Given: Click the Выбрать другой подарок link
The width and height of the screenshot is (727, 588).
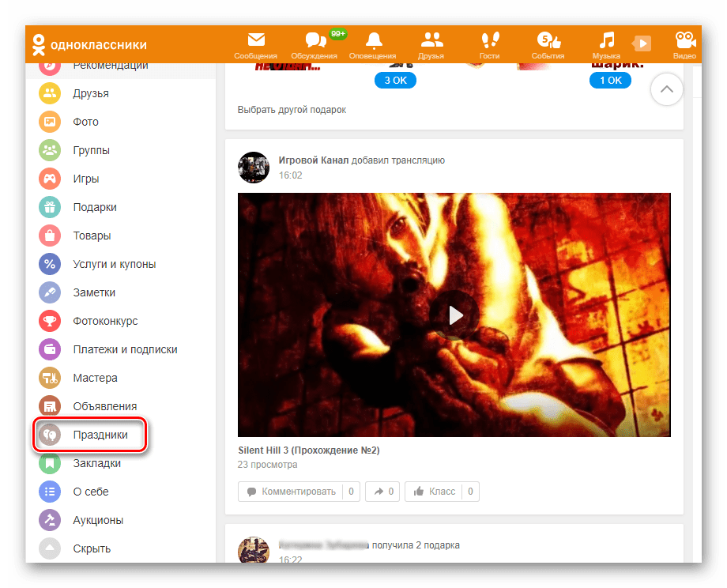Looking at the screenshot, I should pyautogui.click(x=292, y=110).
